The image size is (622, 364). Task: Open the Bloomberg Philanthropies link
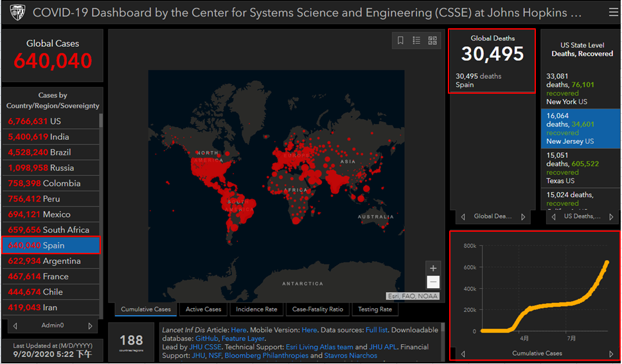[266, 356]
